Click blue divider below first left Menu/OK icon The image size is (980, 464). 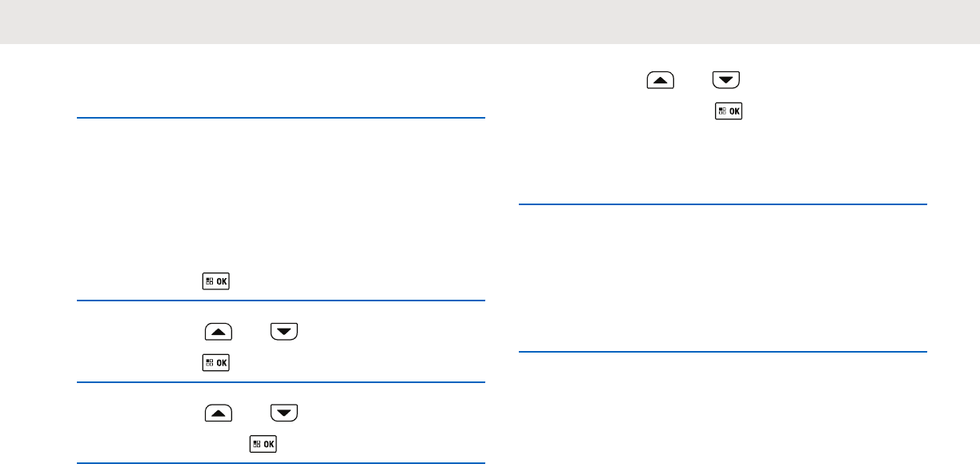[281, 301]
